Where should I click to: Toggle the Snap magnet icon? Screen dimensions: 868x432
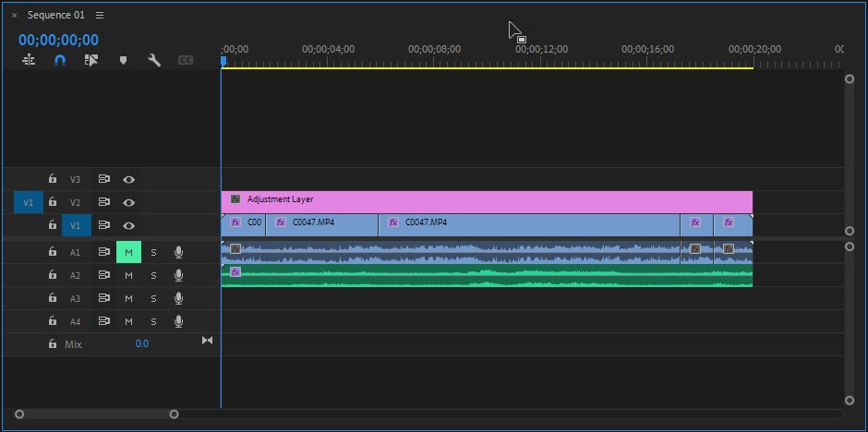(x=60, y=60)
